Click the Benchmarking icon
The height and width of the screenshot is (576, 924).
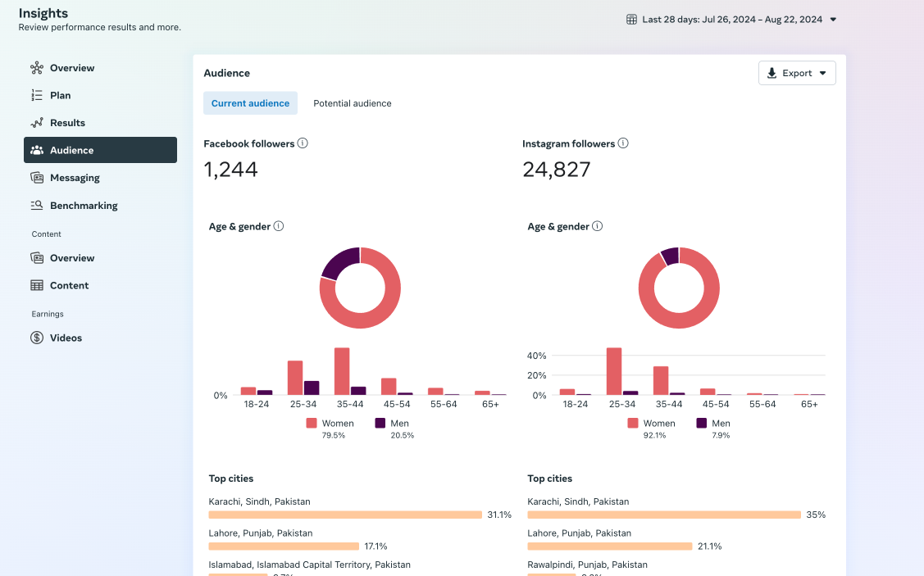click(x=36, y=205)
